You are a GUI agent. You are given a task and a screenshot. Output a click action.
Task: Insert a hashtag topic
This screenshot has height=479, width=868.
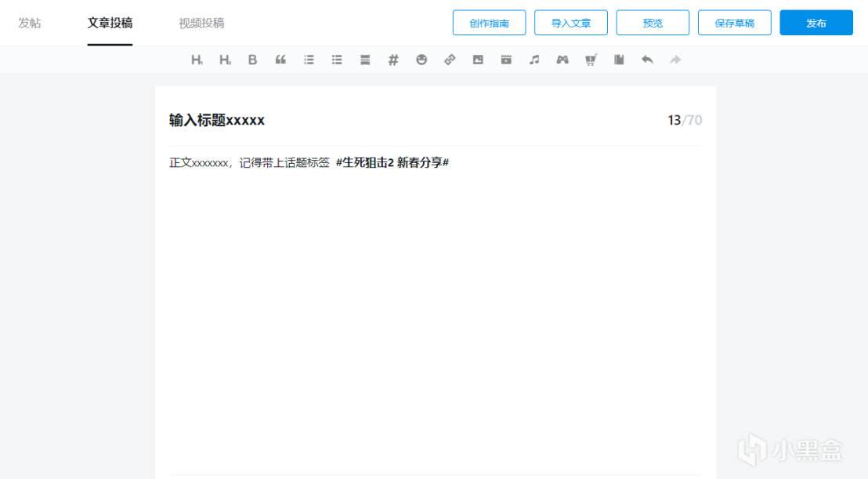(x=393, y=60)
